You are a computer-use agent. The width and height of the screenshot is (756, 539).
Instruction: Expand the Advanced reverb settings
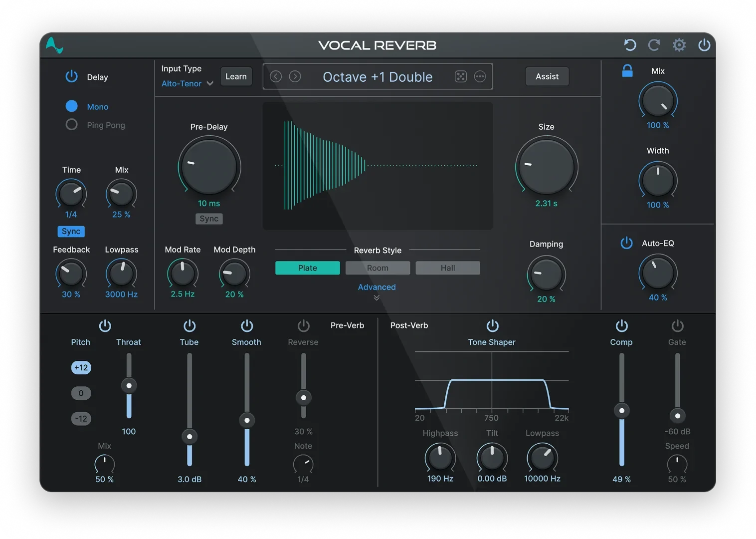(x=377, y=287)
